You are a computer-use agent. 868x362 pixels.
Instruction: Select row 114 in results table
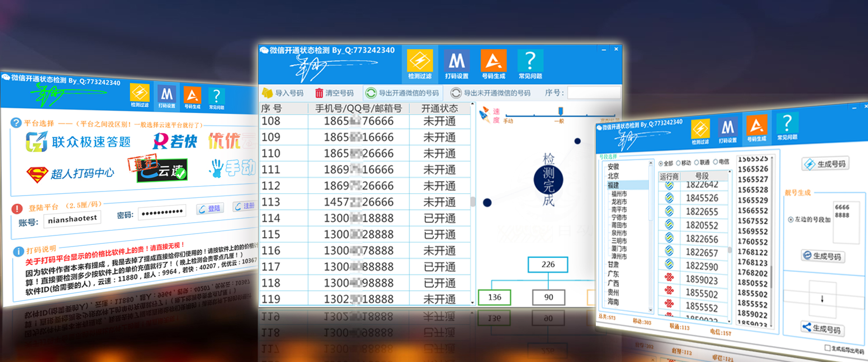tap(365, 218)
